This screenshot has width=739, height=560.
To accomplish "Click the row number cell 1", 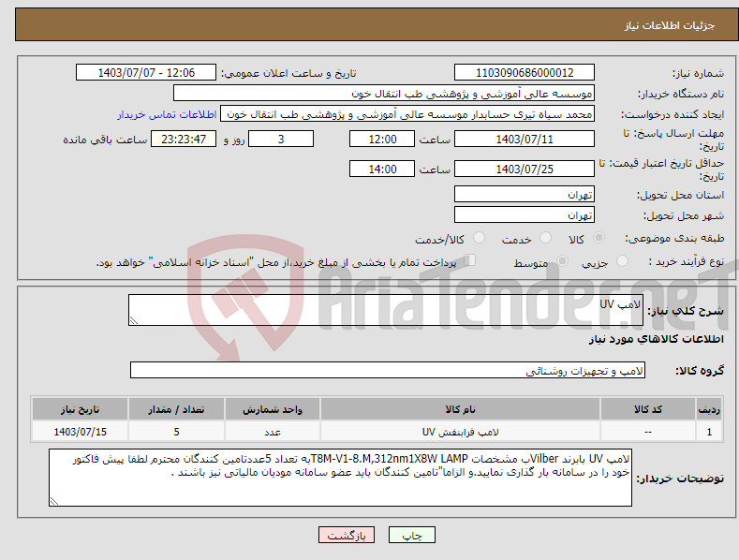I will click(709, 432).
